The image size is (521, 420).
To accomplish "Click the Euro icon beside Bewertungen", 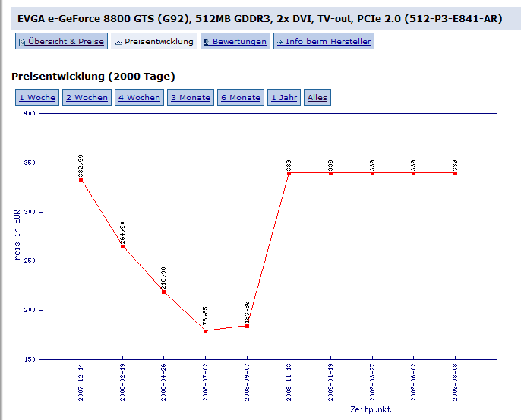I will (207, 42).
